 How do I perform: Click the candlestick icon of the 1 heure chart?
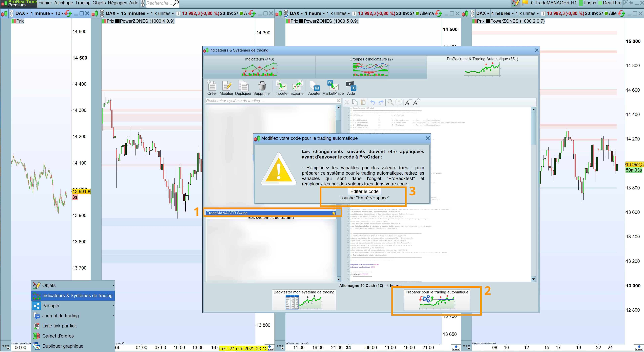[x=279, y=13]
